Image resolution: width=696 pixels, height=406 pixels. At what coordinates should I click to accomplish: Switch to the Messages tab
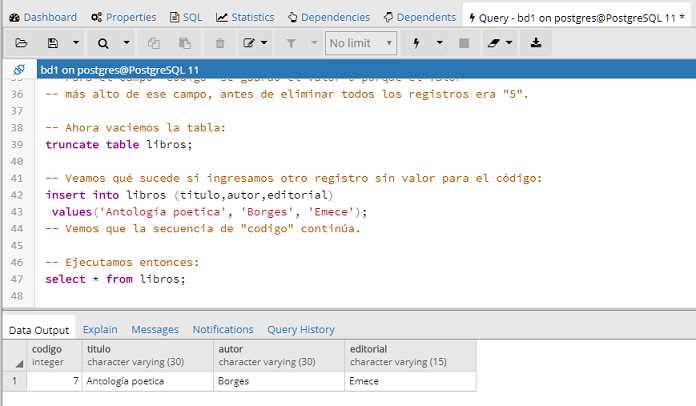coord(155,330)
